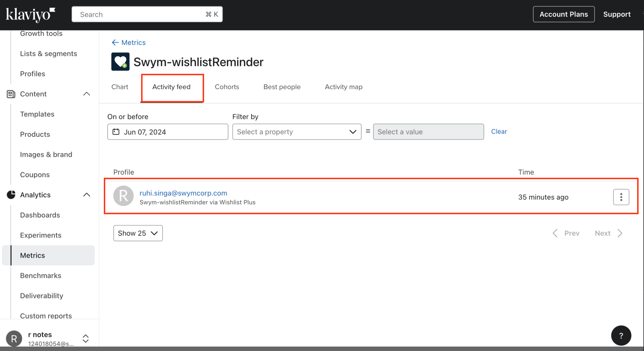The image size is (644, 351).
Task: Open the Select a property dropdown
Action: click(x=297, y=132)
